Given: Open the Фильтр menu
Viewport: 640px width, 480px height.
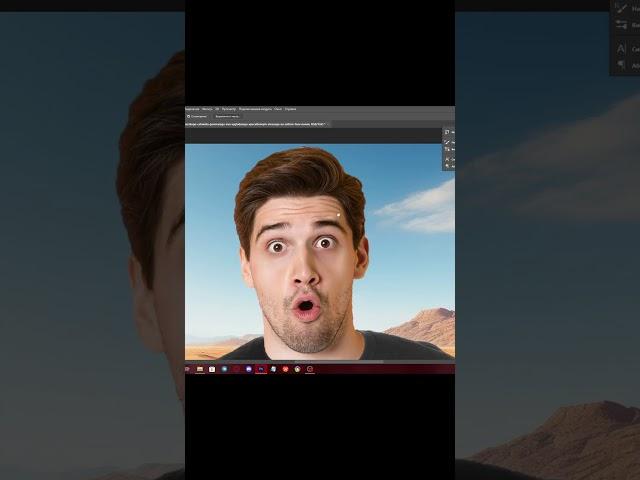Looking at the screenshot, I should pyautogui.click(x=207, y=109).
